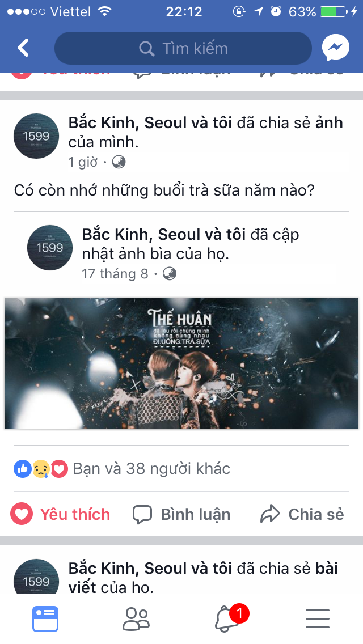This screenshot has width=363, height=644.
Task: Tap the heart icon in reactions summary
Action: [59, 469]
